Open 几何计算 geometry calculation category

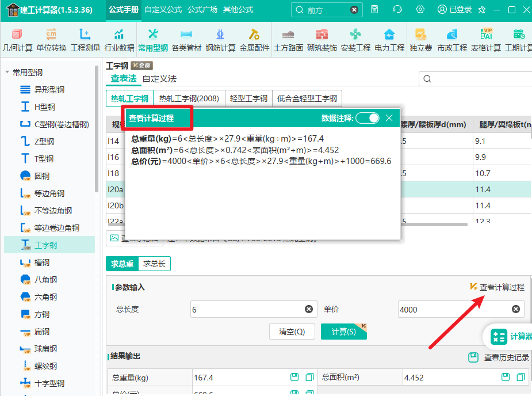pos(17,40)
